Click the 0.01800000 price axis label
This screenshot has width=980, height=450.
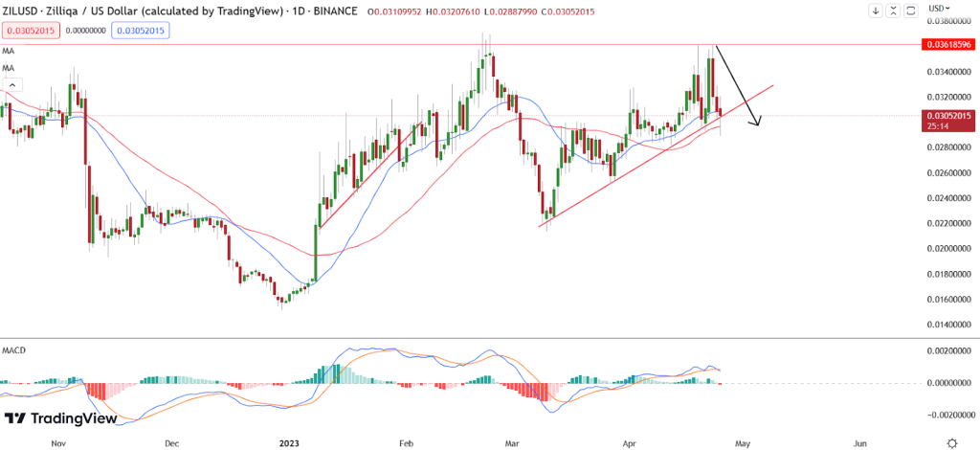950,275
